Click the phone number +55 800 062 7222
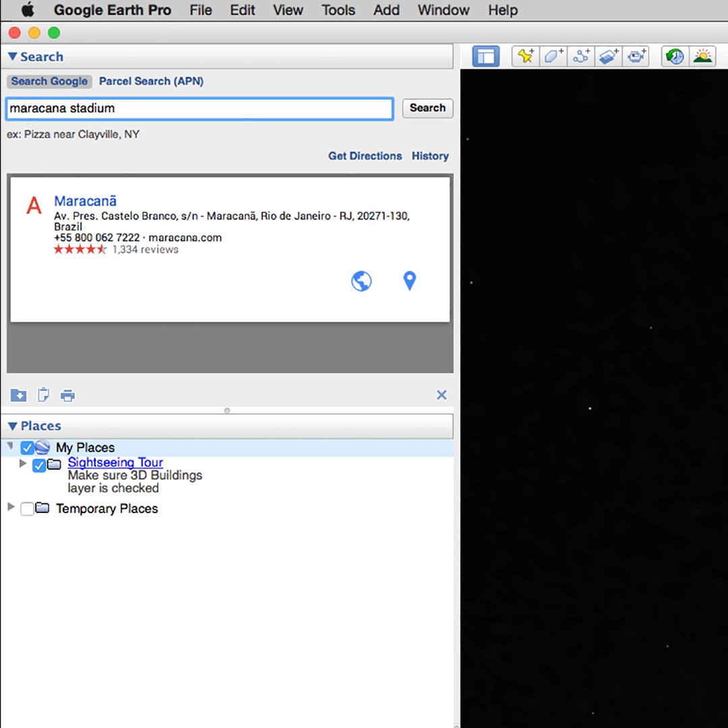The width and height of the screenshot is (728, 728). [96, 238]
